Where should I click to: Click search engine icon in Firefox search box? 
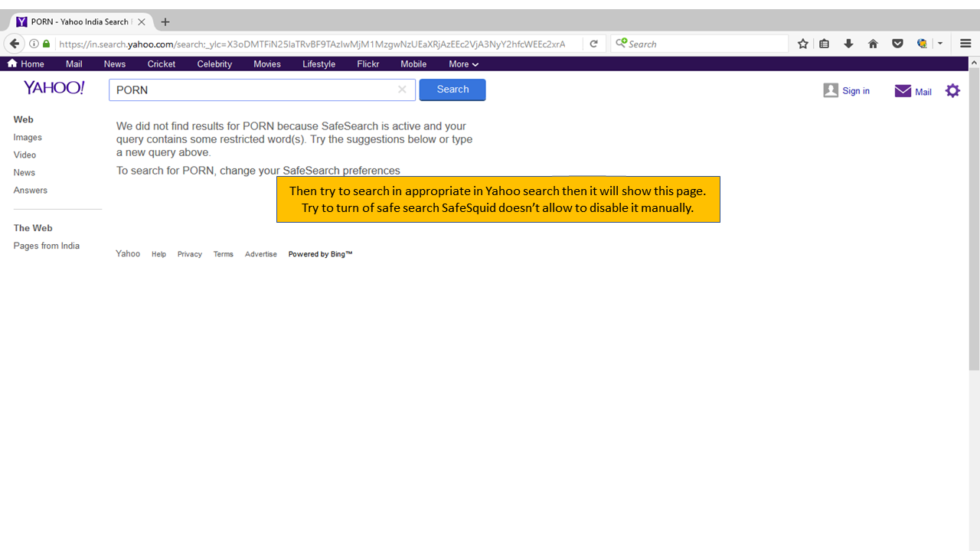[x=621, y=44]
